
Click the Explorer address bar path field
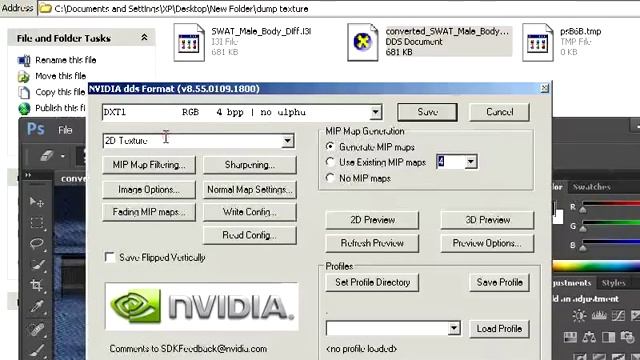339,8
